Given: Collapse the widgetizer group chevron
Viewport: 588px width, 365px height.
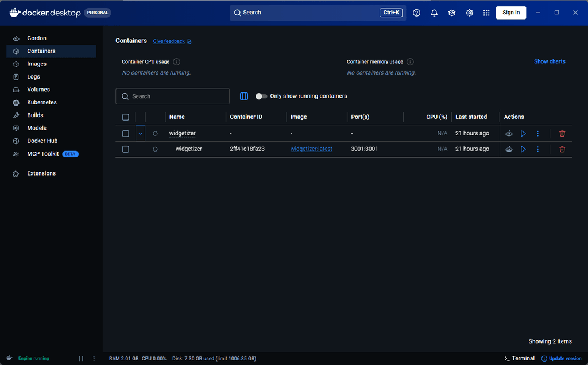Looking at the screenshot, I should pyautogui.click(x=140, y=133).
